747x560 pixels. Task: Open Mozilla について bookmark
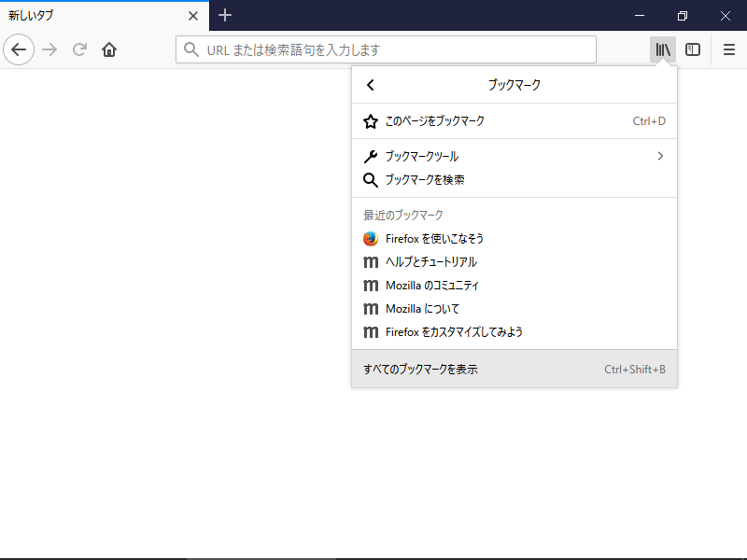coord(514,309)
